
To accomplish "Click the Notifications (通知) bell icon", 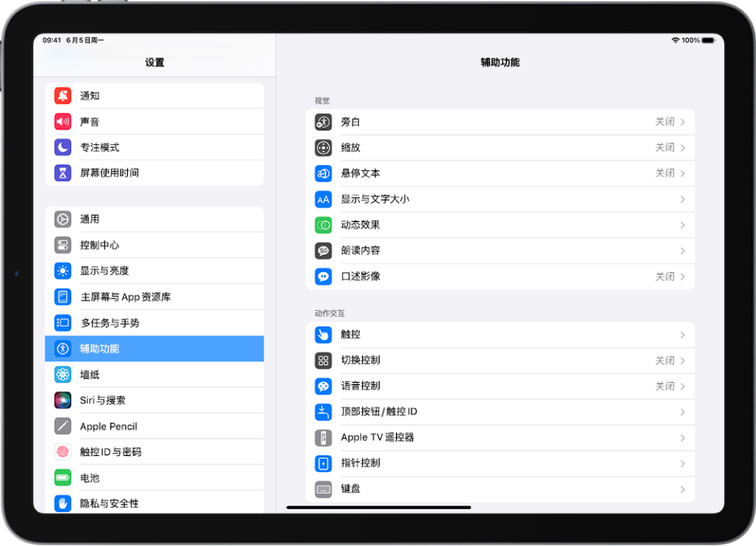I will [x=62, y=95].
